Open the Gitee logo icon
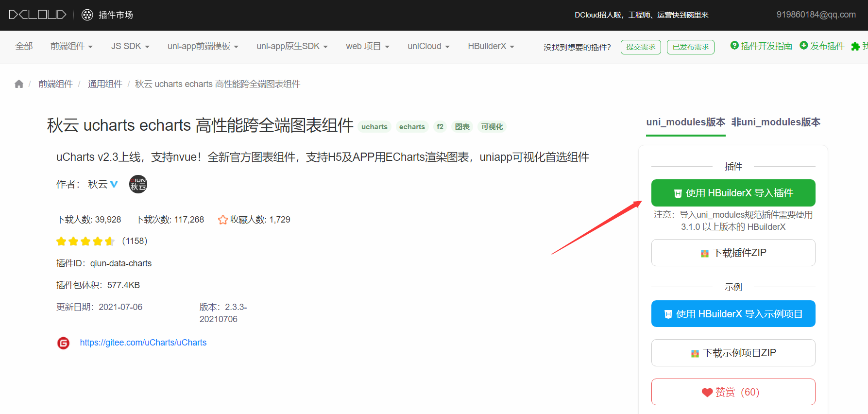This screenshot has height=414, width=868. tap(64, 343)
